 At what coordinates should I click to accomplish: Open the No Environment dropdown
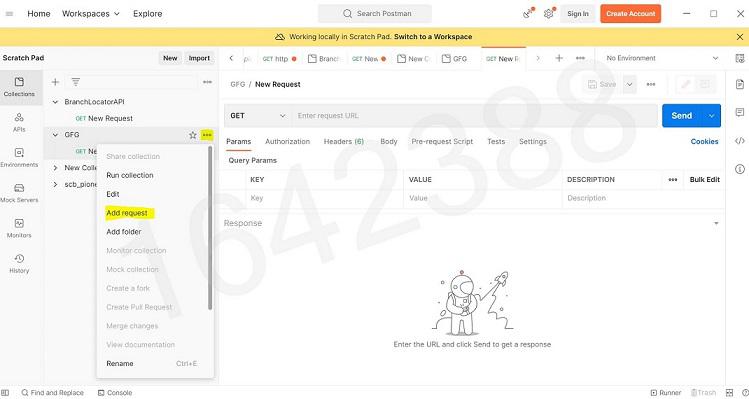(662, 58)
